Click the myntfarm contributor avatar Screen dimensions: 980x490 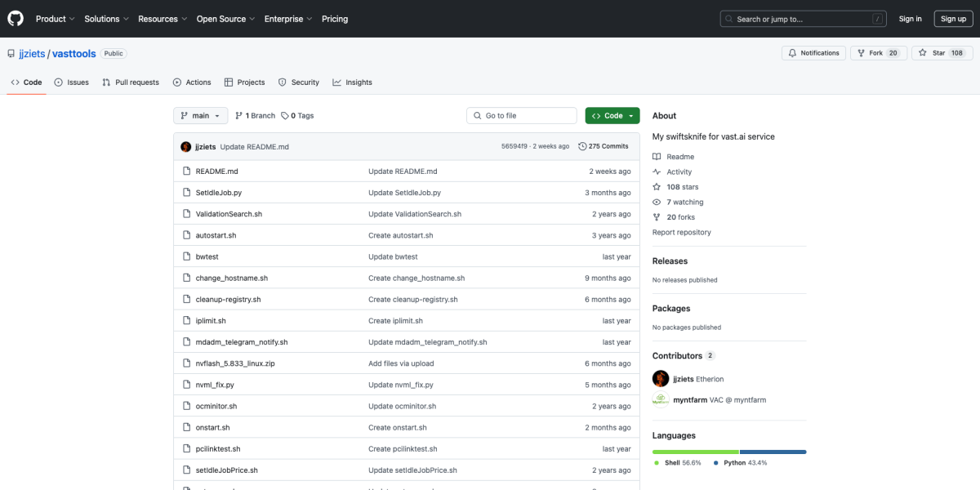click(x=661, y=400)
